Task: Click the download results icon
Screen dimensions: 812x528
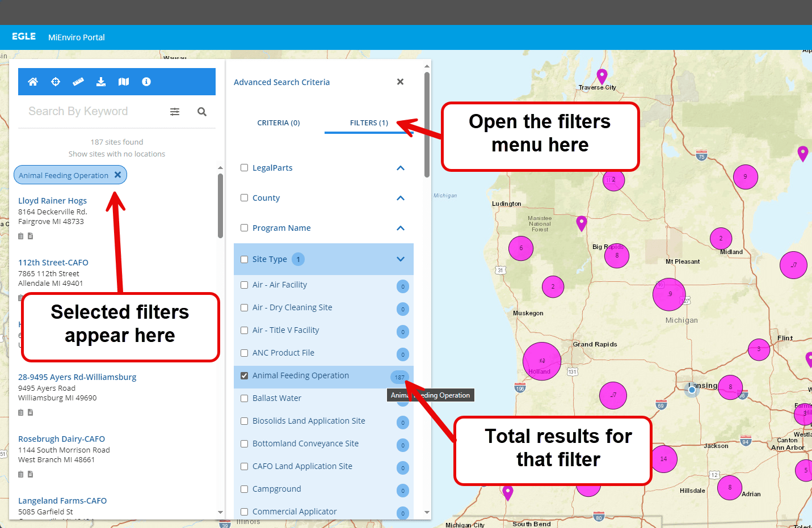Action: [101, 82]
